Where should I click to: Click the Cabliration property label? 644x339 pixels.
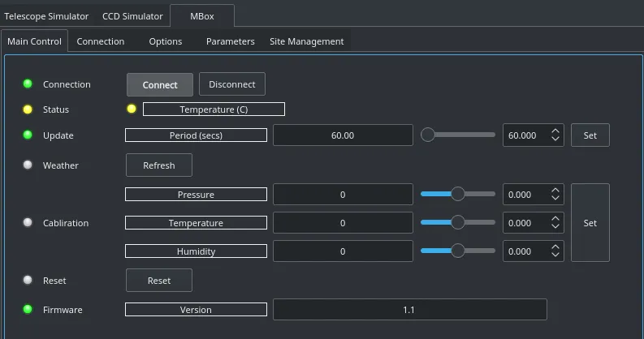pyautogui.click(x=66, y=223)
